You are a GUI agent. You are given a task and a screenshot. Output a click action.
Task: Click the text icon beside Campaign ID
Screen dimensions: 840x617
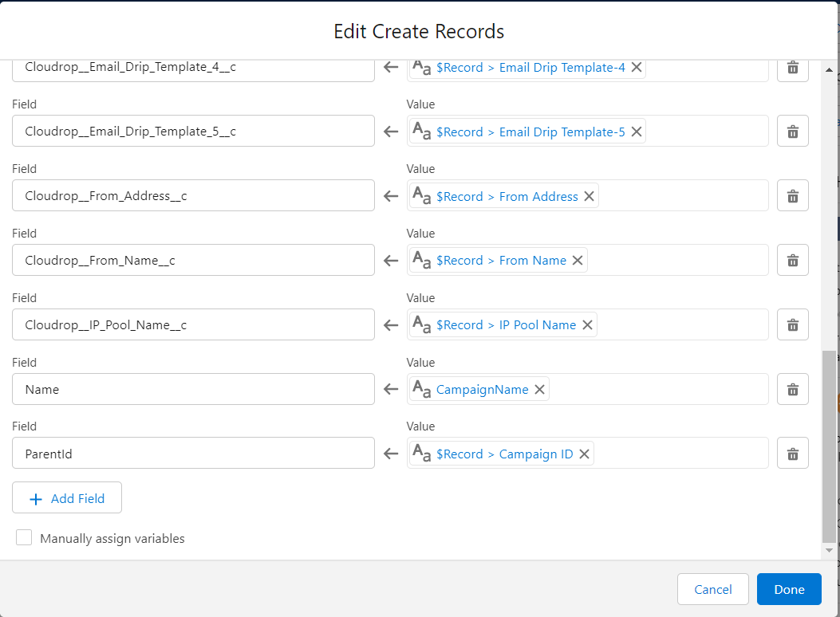click(x=422, y=454)
